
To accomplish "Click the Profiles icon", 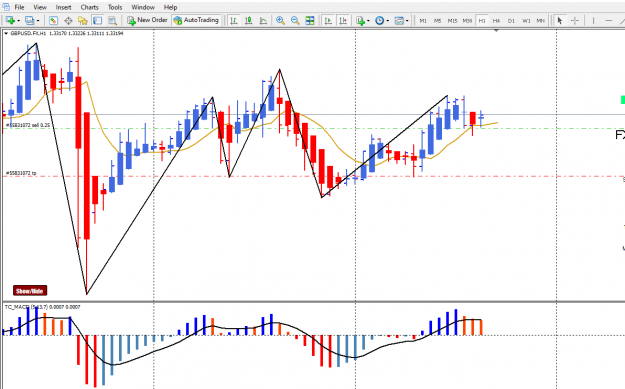I will 30,20.
